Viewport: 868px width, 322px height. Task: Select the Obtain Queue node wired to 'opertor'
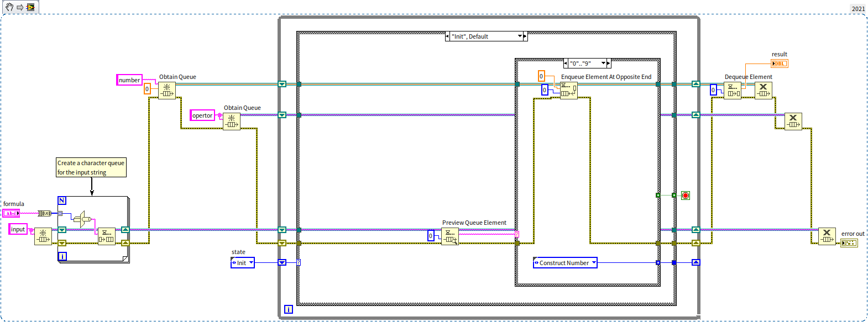[x=232, y=122]
